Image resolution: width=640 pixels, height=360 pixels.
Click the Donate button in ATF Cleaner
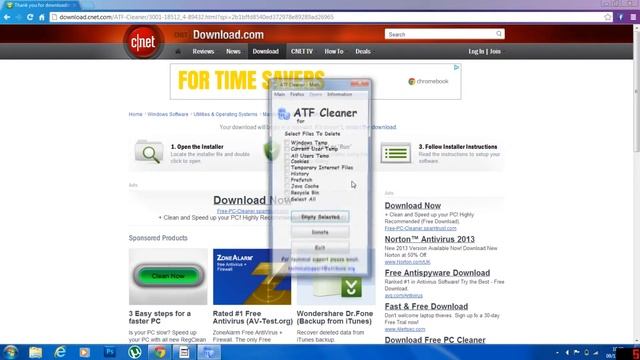click(320, 232)
